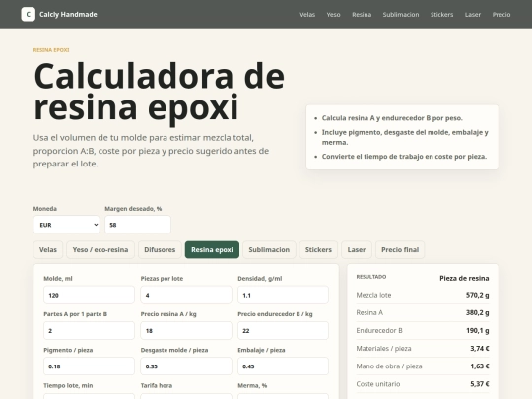Focus the Molde, ml input
532x399 pixels.
[x=89, y=295]
